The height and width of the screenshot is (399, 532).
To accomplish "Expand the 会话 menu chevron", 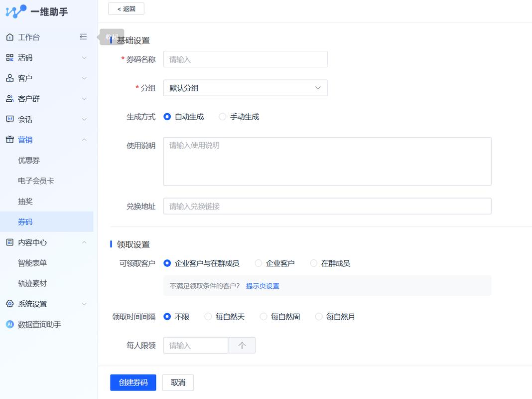I will [84, 119].
